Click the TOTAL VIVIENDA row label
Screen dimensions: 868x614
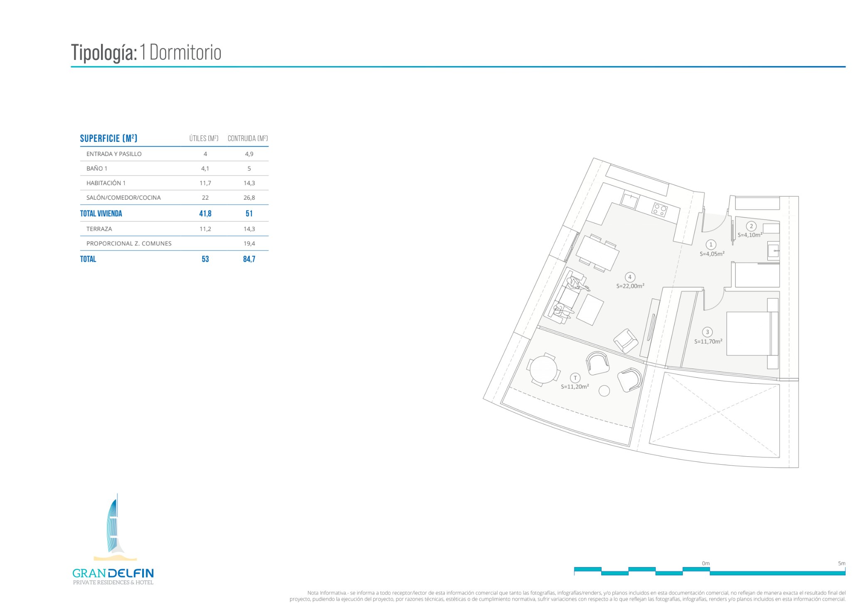point(101,213)
